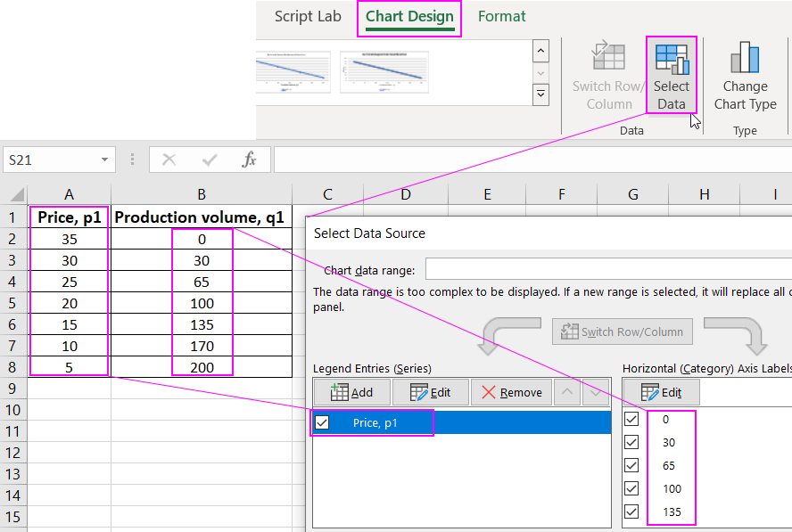The height and width of the screenshot is (532, 792).
Task: Switch to the Format tab
Action: [x=501, y=17]
